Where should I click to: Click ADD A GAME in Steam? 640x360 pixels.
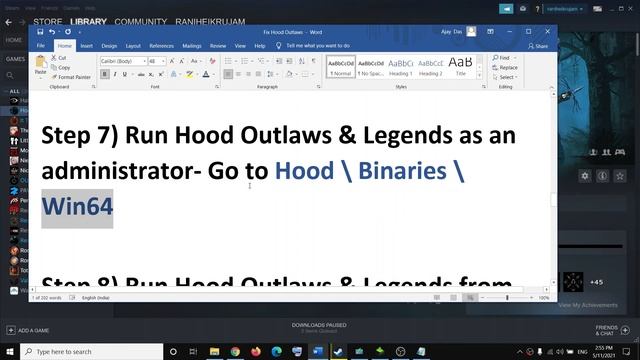click(x=28, y=330)
